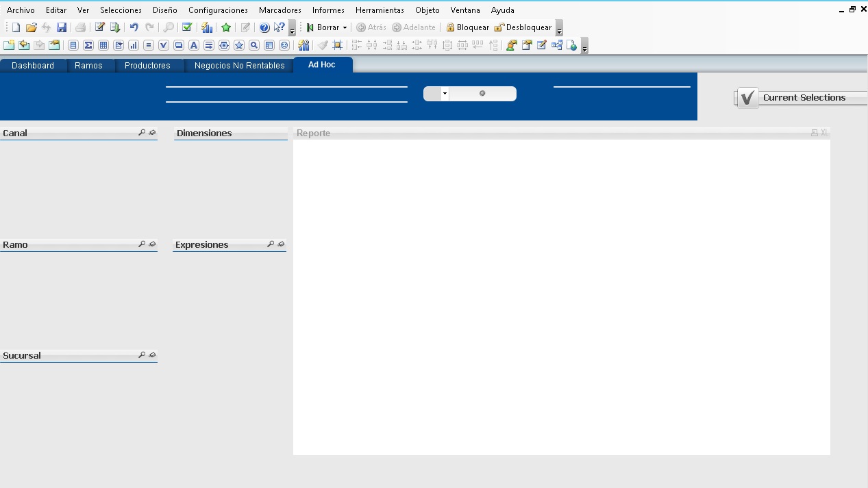Switch to the Negocios No Rentables tab
Viewport: 868px width, 488px height.
(x=239, y=66)
